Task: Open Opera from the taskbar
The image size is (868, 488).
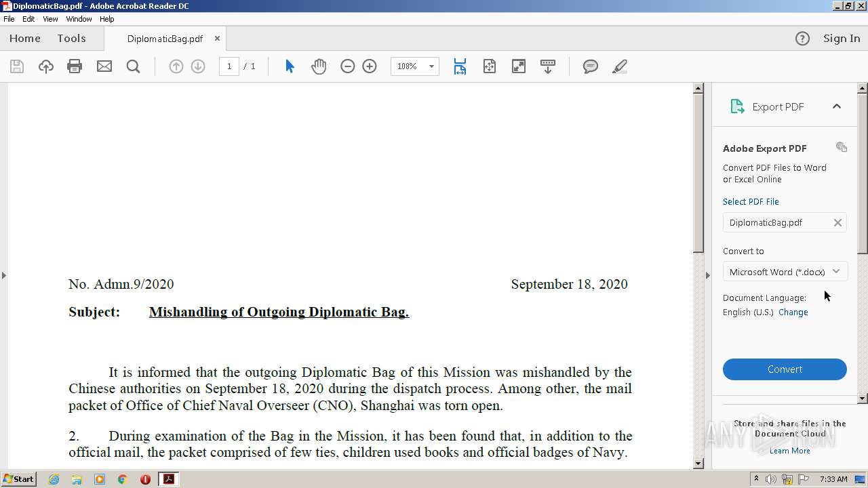Action: (145, 479)
